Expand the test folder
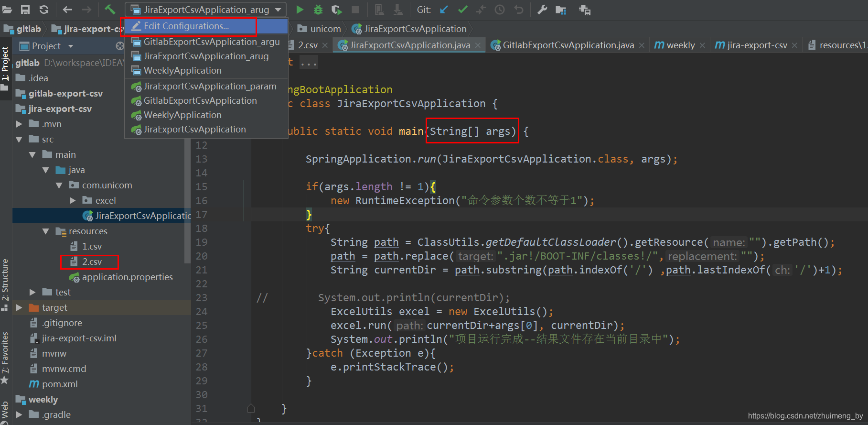 point(32,292)
